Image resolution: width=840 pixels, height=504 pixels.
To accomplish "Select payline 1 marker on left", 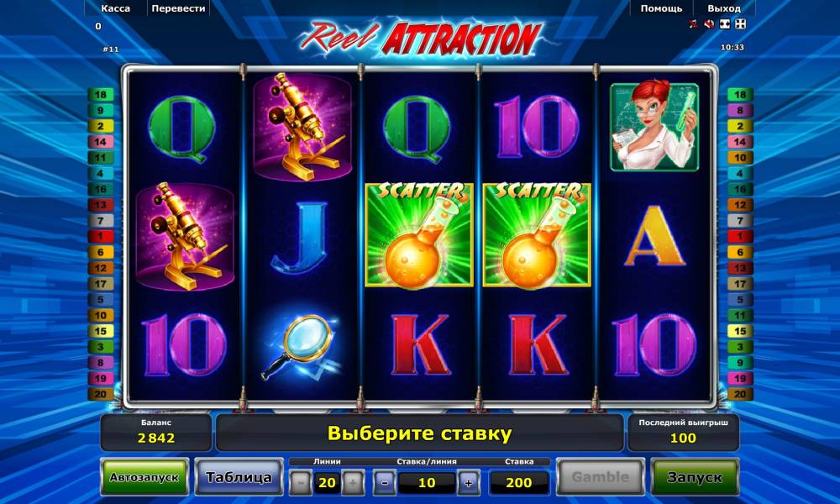I will coord(101,236).
